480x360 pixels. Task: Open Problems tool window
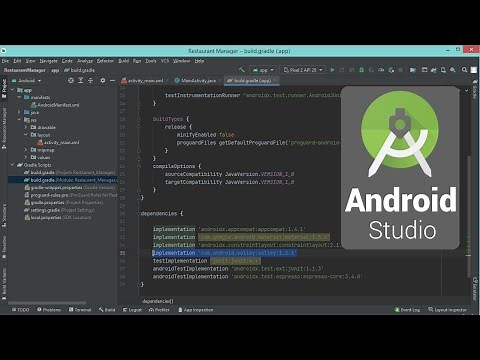(49, 310)
